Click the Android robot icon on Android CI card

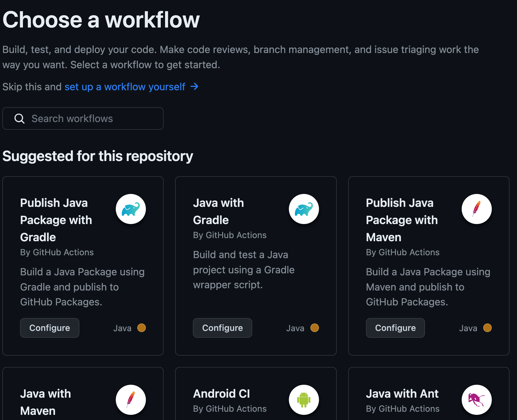tap(304, 400)
